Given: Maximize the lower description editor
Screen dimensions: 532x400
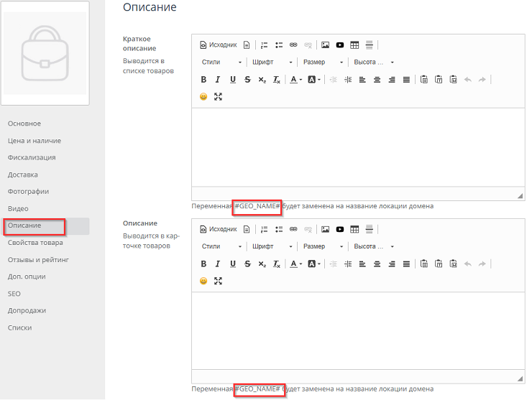Looking at the screenshot, I should (x=219, y=281).
